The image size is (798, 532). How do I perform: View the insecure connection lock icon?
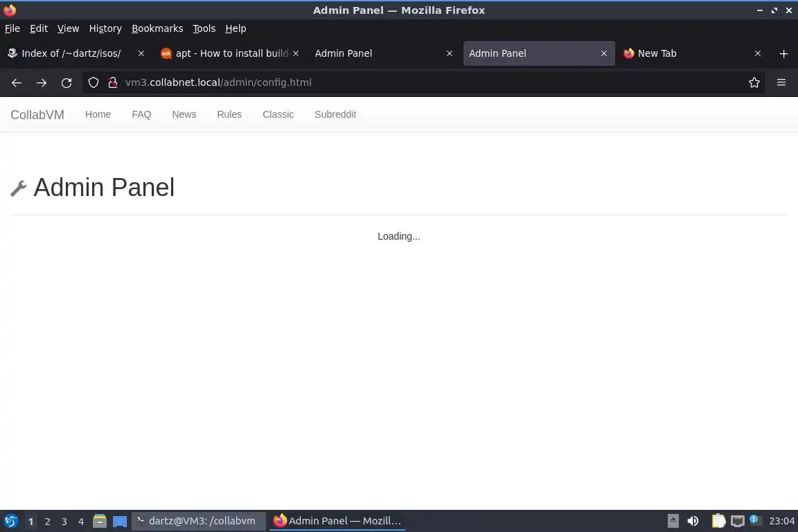click(x=113, y=82)
